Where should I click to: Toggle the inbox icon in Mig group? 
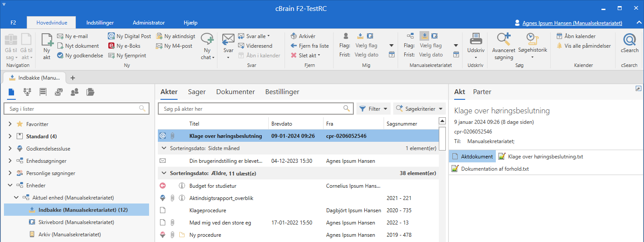point(360,36)
